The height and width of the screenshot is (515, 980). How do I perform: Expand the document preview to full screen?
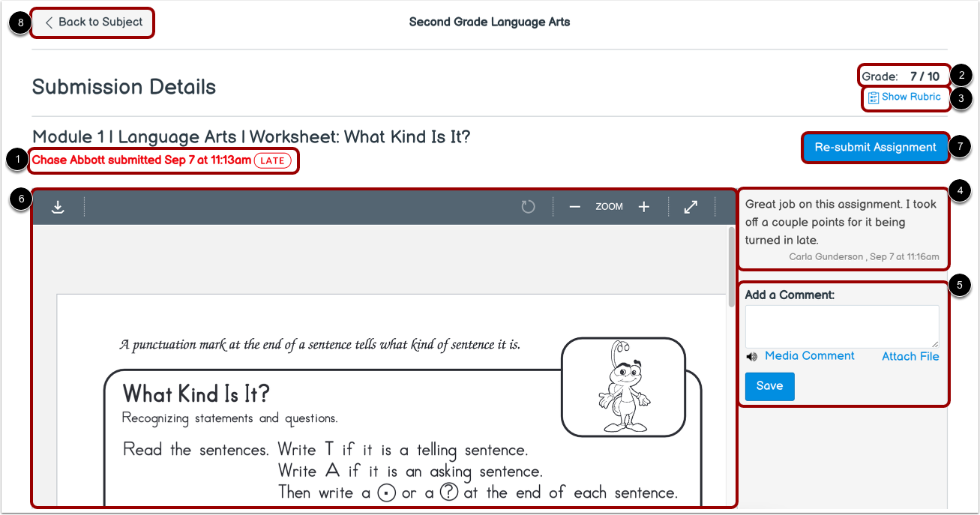click(x=691, y=207)
